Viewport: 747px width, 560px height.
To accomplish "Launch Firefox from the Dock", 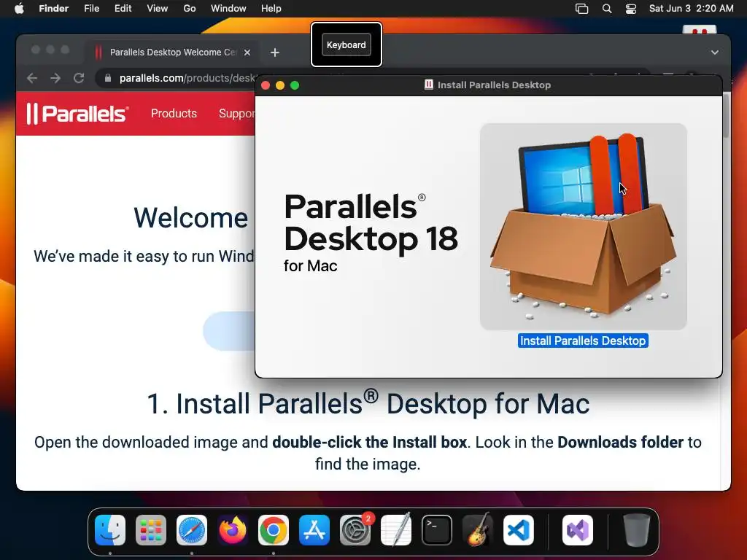I will tap(233, 530).
